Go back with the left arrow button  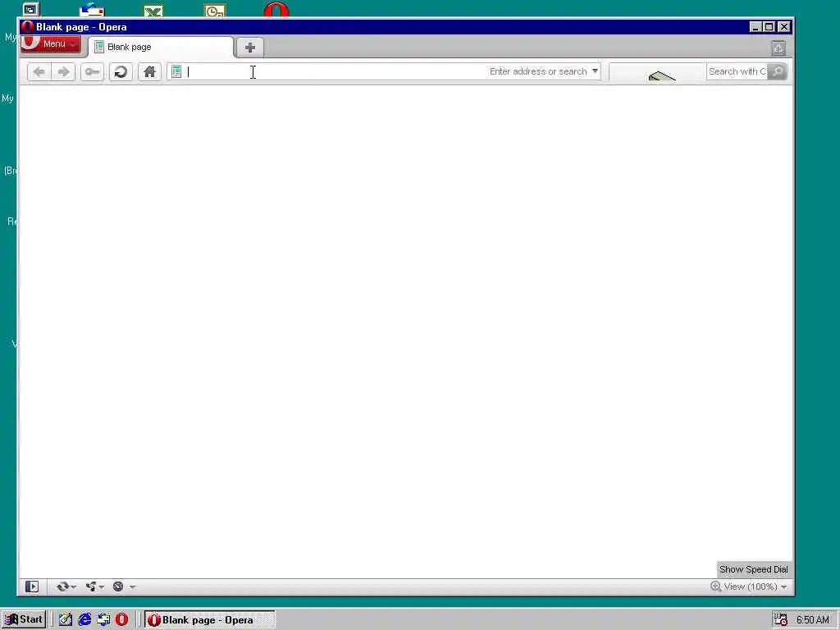click(x=39, y=72)
